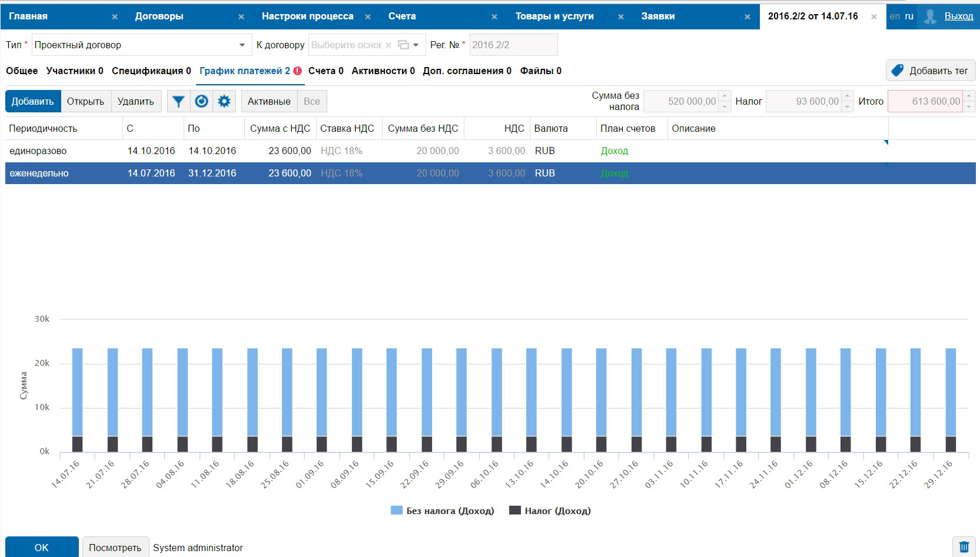Switch to the Спецификация tab
The height and width of the screenshot is (557, 980).
151,71
